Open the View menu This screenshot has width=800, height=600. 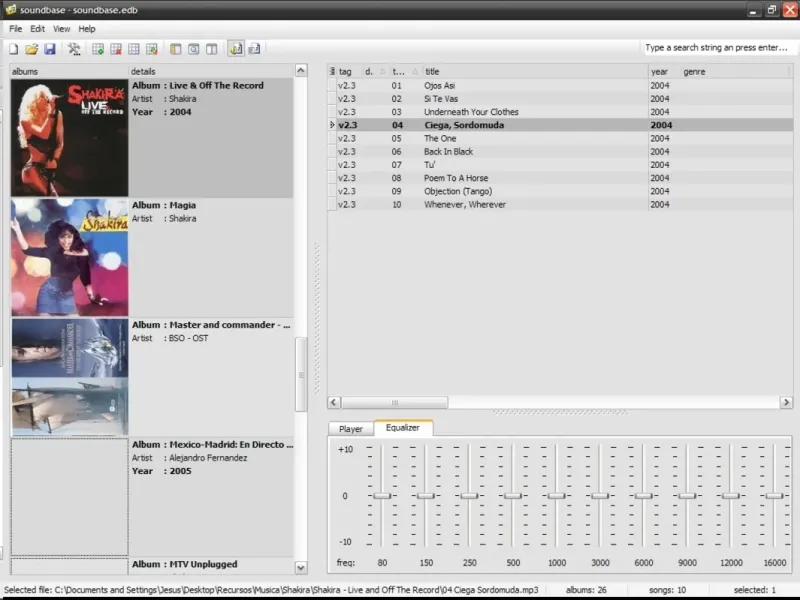(x=61, y=29)
